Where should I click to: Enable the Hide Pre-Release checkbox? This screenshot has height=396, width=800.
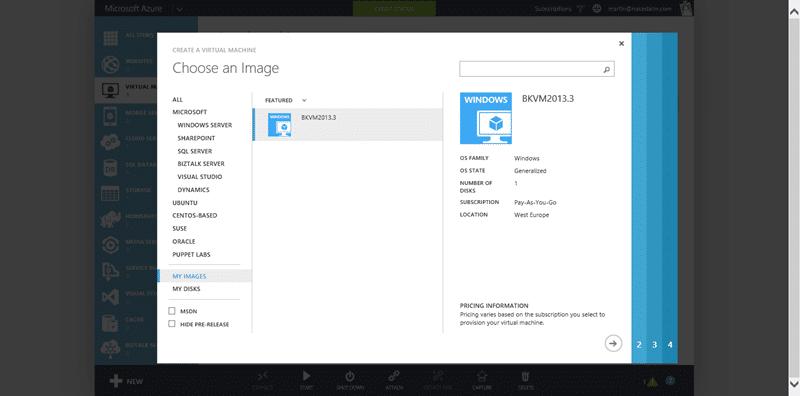[x=172, y=324]
